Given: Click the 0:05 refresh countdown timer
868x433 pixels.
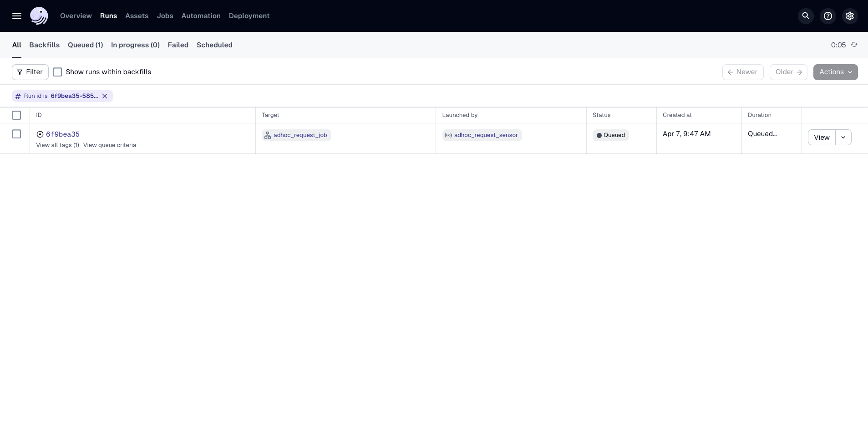Looking at the screenshot, I should point(838,45).
